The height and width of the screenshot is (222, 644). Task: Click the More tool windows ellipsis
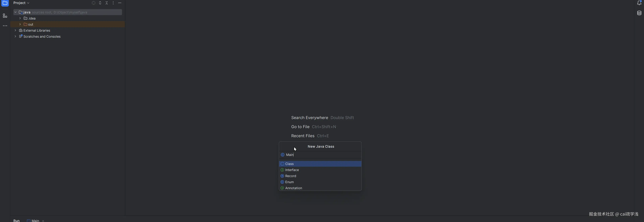(x=5, y=26)
